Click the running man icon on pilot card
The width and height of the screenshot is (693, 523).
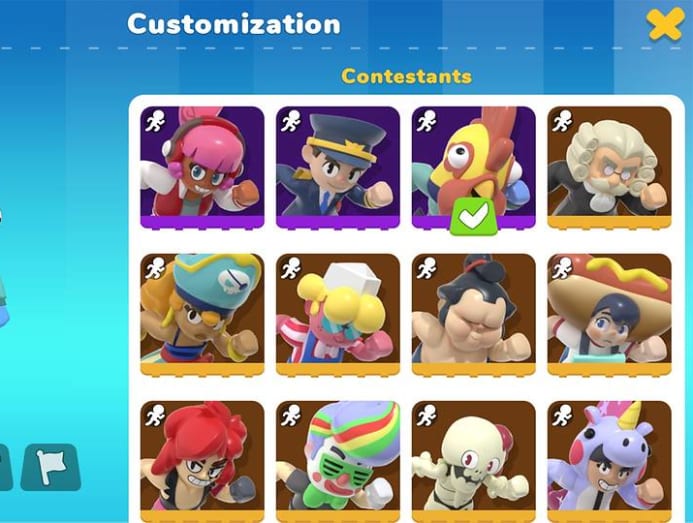pos(291,121)
